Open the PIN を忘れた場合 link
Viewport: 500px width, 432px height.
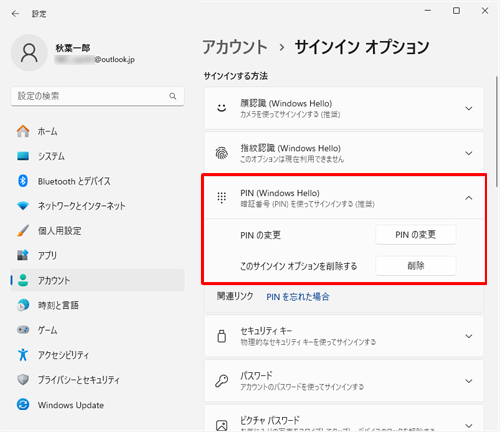click(298, 297)
